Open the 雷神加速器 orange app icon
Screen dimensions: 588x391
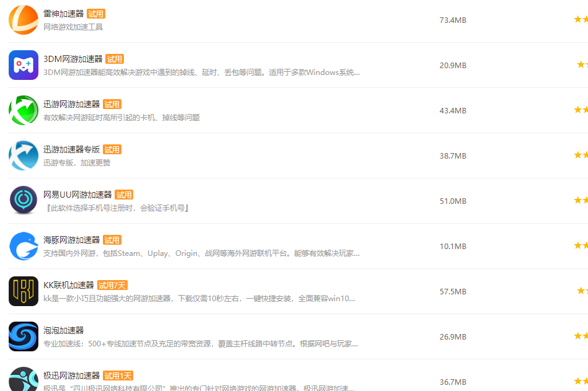coord(24,20)
